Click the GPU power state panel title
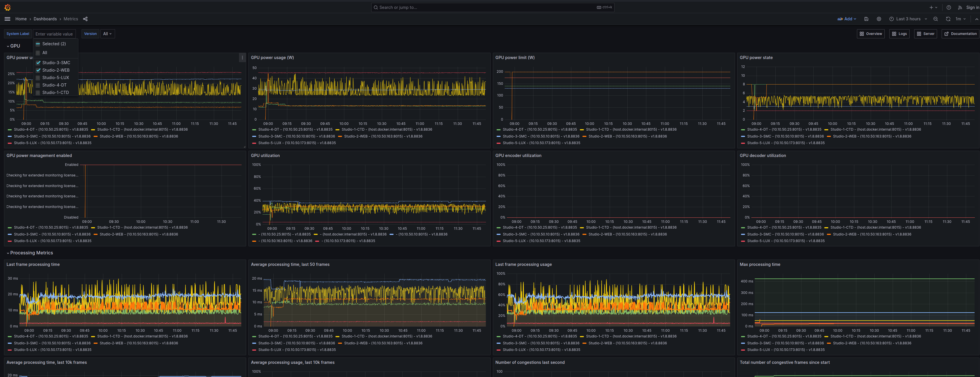The image size is (980, 377). (x=756, y=58)
